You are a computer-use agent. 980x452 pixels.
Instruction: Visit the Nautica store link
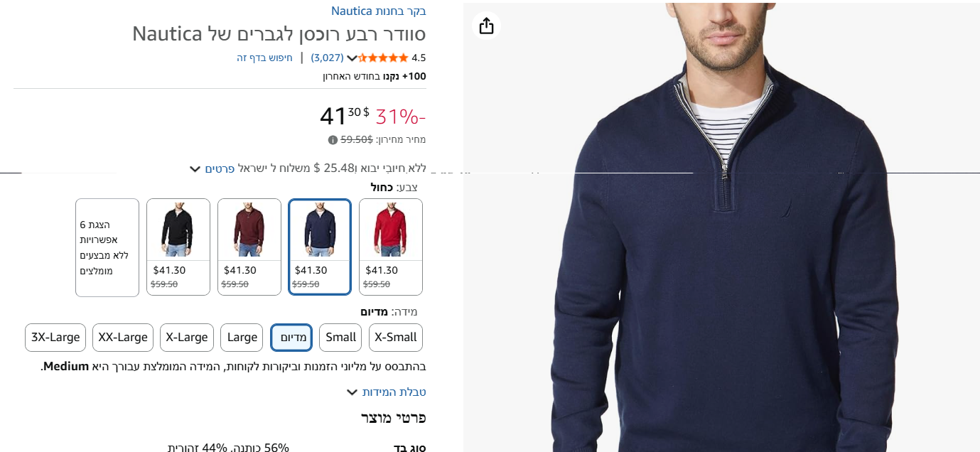(379, 11)
